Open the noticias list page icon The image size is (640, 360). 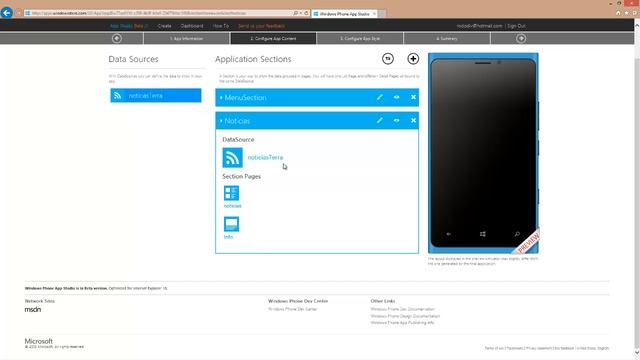tap(231, 193)
